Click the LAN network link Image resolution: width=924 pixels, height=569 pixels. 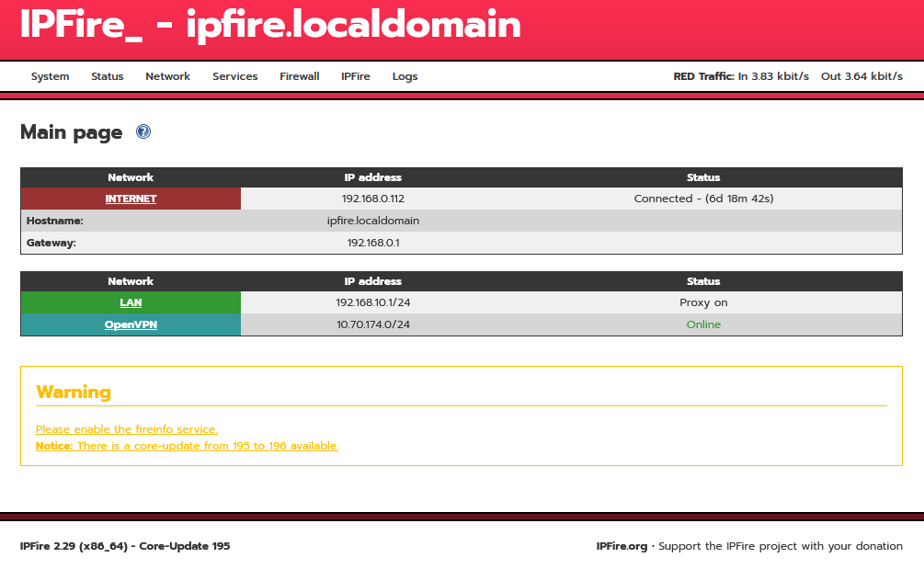tap(131, 302)
